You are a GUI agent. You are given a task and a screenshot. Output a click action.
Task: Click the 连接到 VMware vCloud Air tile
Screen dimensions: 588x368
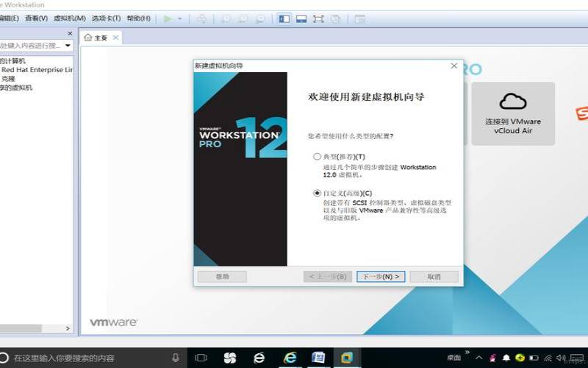click(513, 114)
